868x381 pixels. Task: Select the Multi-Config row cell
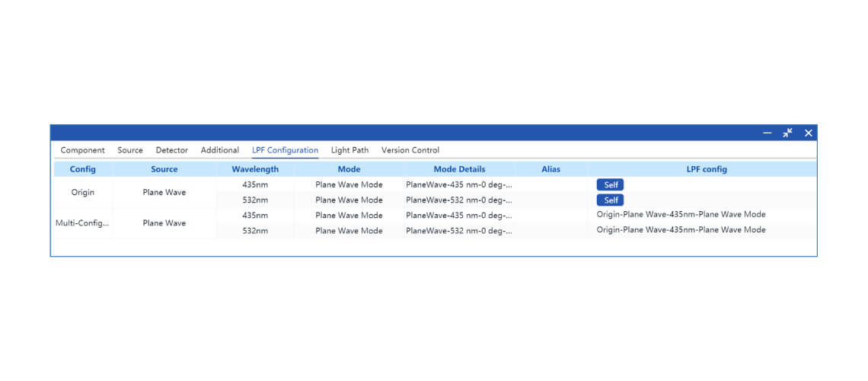(83, 223)
